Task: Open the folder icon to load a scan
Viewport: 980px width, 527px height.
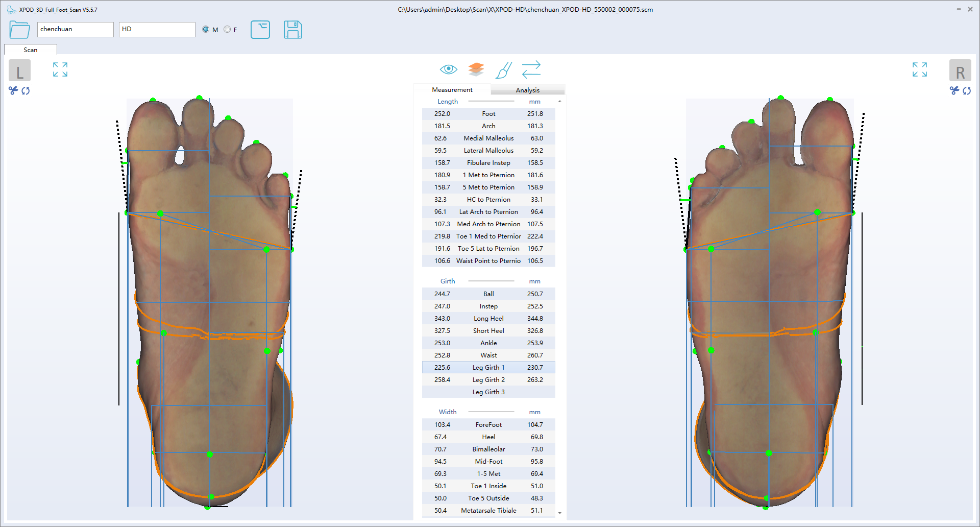Action: tap(19, 30)
